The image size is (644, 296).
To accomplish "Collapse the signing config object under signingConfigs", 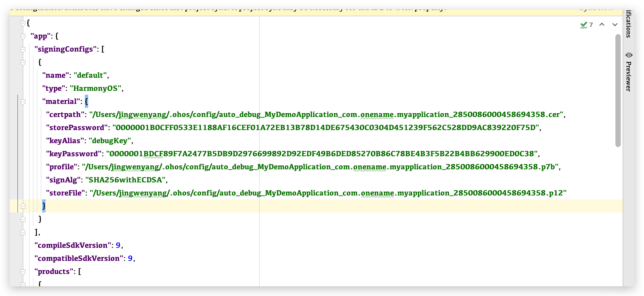I will [23, 62].
